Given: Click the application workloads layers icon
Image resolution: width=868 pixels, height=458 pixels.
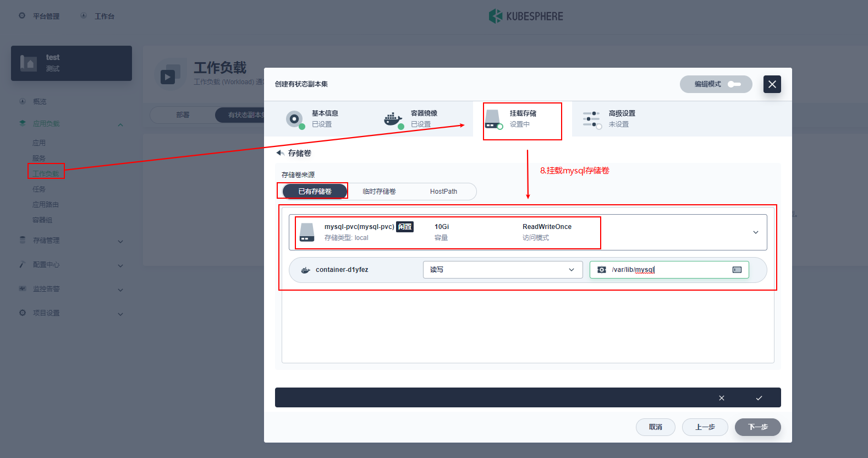Looking at the screenshot, I should click(23, 123).
